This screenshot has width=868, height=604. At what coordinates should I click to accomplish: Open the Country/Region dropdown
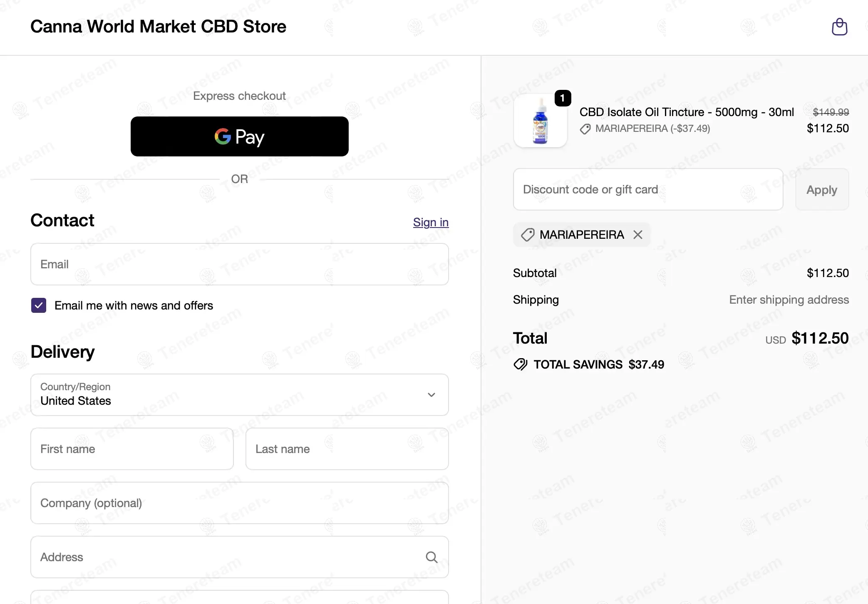(239, 395)
